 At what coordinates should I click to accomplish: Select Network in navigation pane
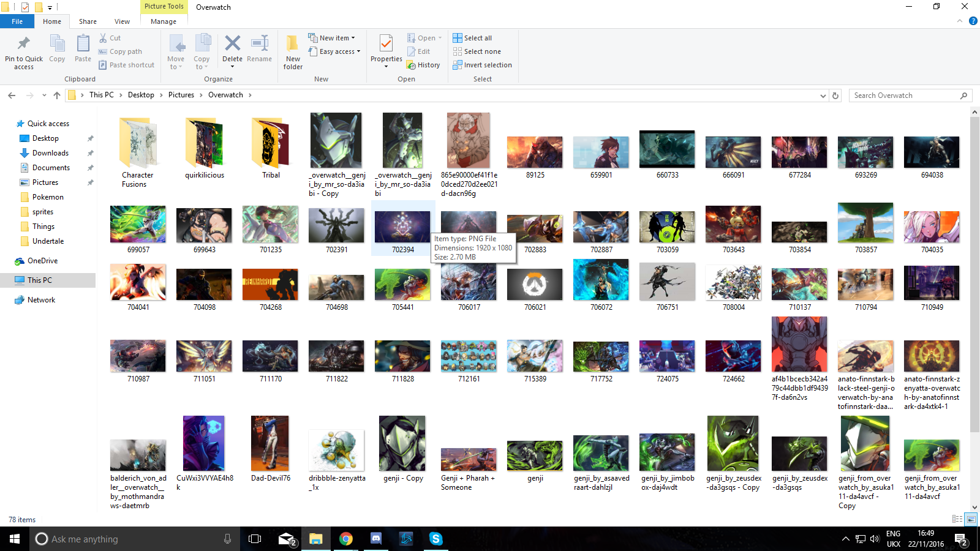tap(41, 300)
